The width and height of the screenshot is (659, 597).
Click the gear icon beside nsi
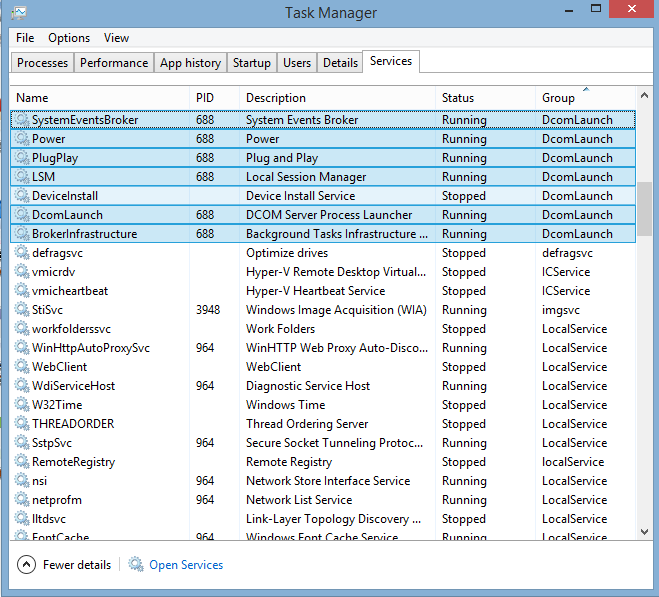click(22, 481)
